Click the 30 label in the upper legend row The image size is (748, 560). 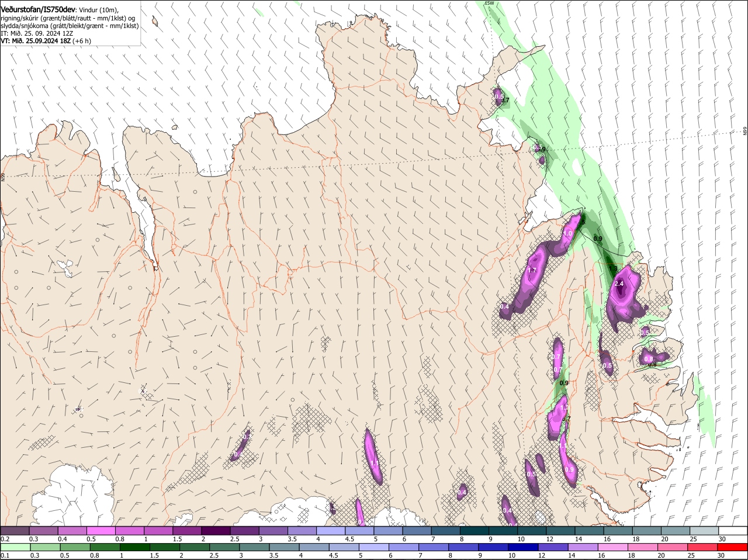coord(722,538)
